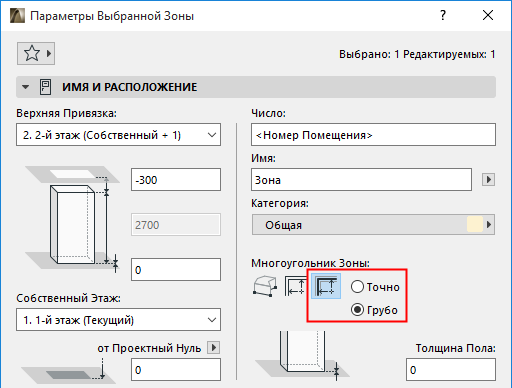The height and width of the screenshot is (388, 512).
Task: Close the Zone Settings dialog
Action: click(488, 15)
